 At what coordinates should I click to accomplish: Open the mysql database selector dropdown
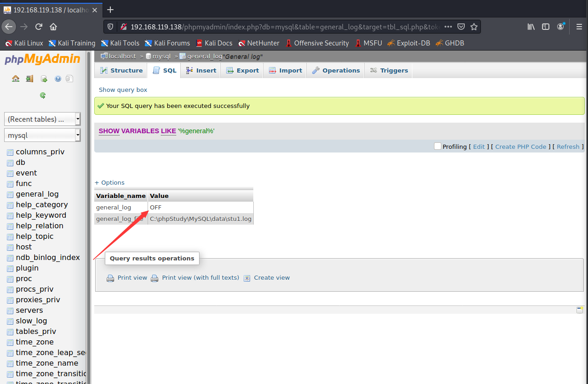(42, 135)
